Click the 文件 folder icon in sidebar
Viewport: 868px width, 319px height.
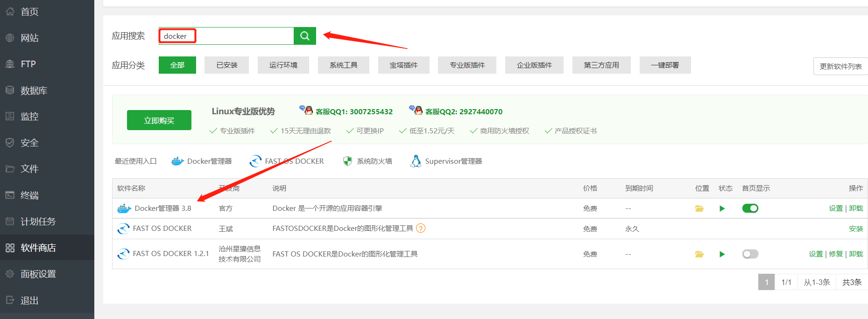click(10, 169)
